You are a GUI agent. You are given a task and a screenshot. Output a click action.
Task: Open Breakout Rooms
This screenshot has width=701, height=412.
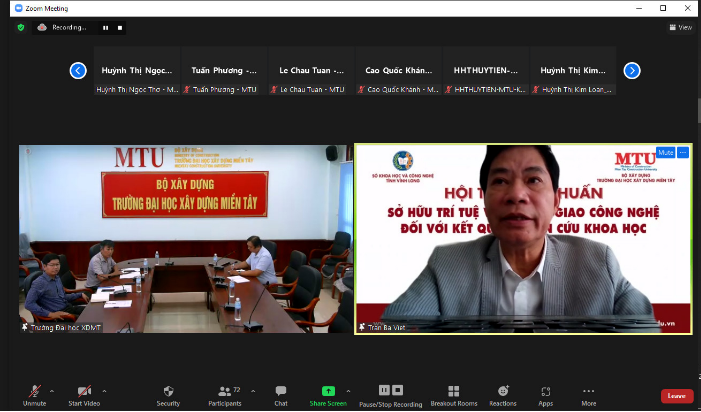[x=454, y=396]
